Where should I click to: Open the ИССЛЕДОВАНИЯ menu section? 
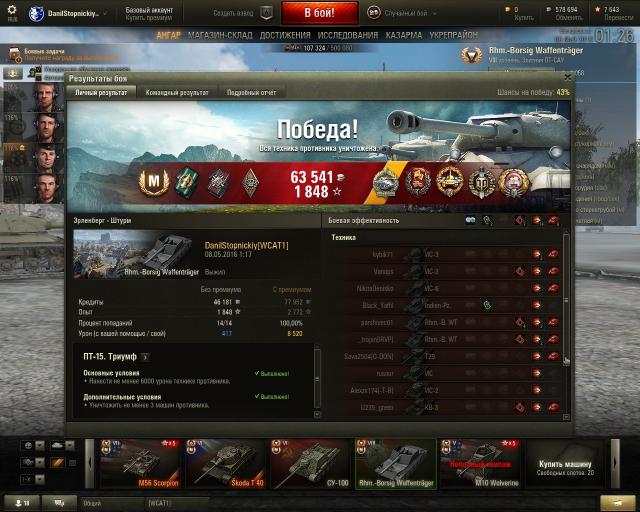[x=348, y=36]
